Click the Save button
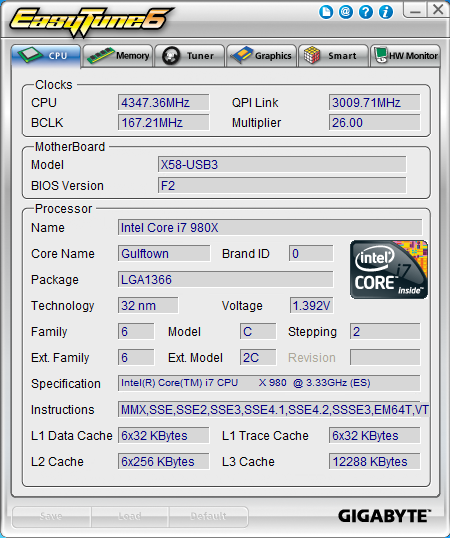Image resolution: width=450 pixels, height=538 pixels. pyautogui.click(x=51, y=516)
